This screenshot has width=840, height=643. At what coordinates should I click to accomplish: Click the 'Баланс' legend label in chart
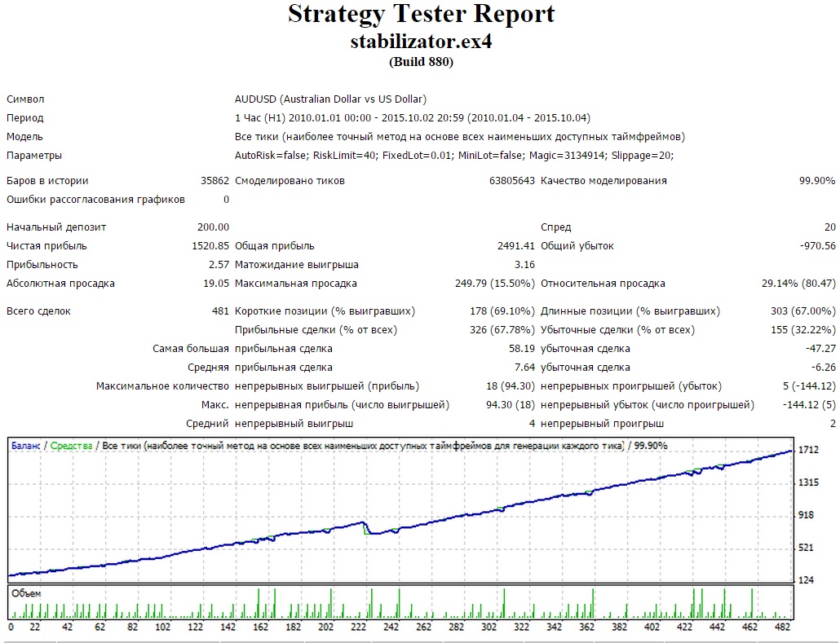click(x=26, y=446)
